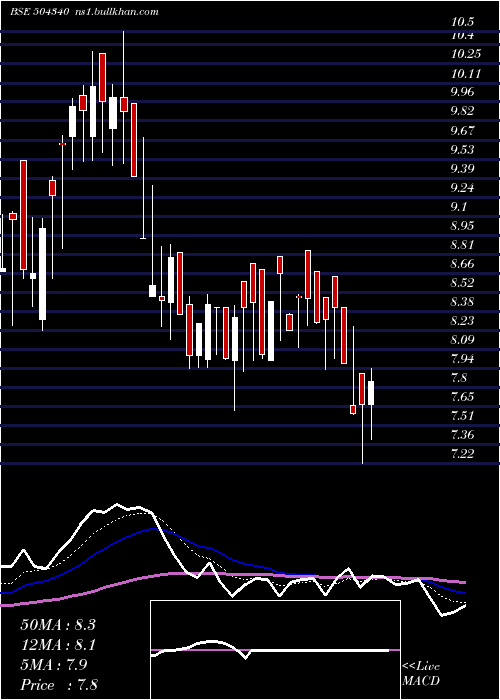The height and width of the screenshot is (700, 500).
Task: Click the 12MA : 8.1 readout
Action: click(58, 645)
